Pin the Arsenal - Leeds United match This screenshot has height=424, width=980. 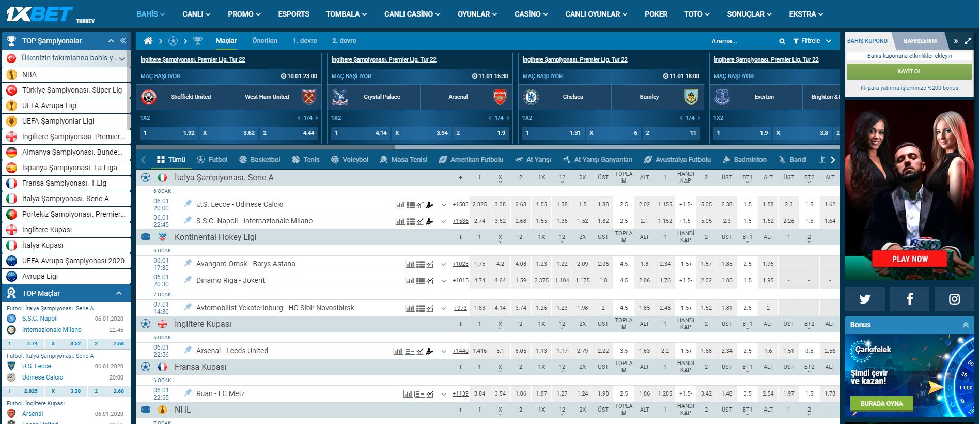[x=188, y=350]
